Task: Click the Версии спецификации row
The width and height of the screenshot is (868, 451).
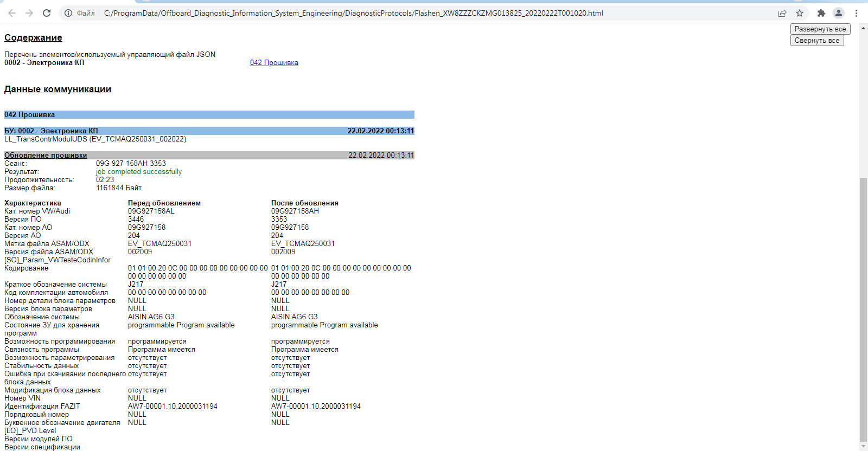Action: point(42,447)
